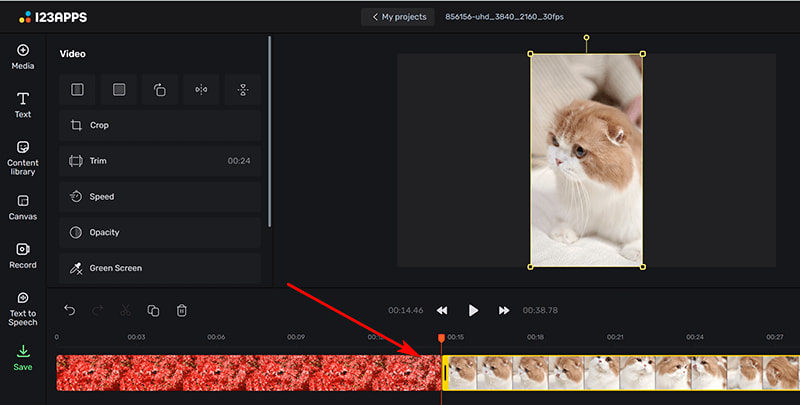The height and width of the screenshot is (405, 800).
Task: Go back to My projects
Action: click(398, 17)
